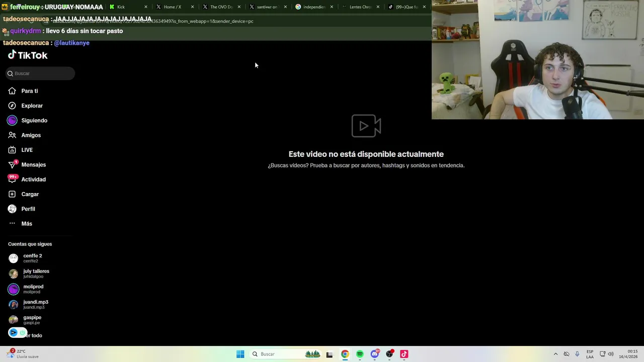The width and height of the screenshot is (644, 362).
Task: Open Spotify from the taskbar
Action: click(x=360, y=354)
